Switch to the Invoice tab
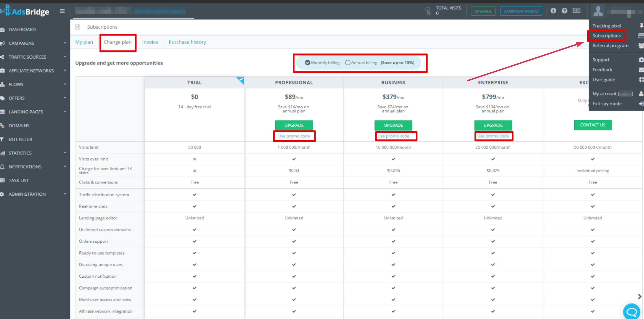Viewport: 644px width, 319px height. click(x=150, y=42)
